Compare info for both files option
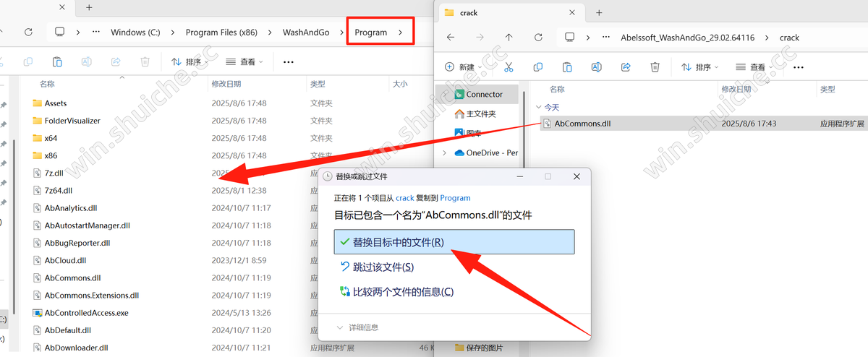868x357 pixels. 396,292
